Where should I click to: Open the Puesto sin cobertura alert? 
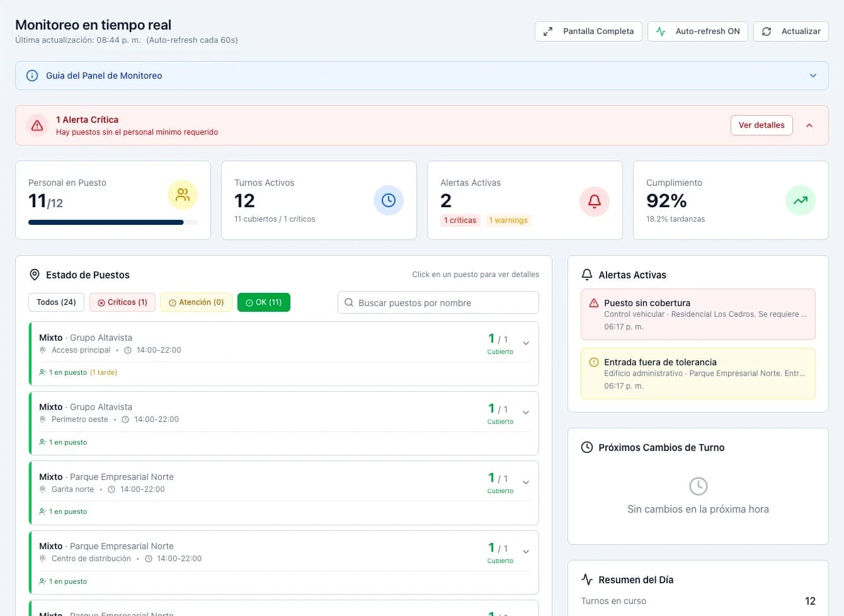698,314
